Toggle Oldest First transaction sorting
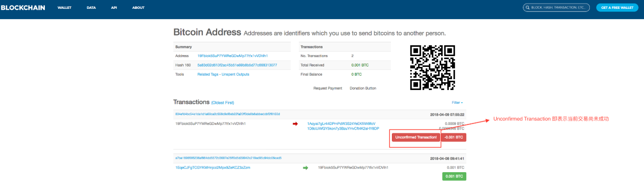 coord(223,103)
